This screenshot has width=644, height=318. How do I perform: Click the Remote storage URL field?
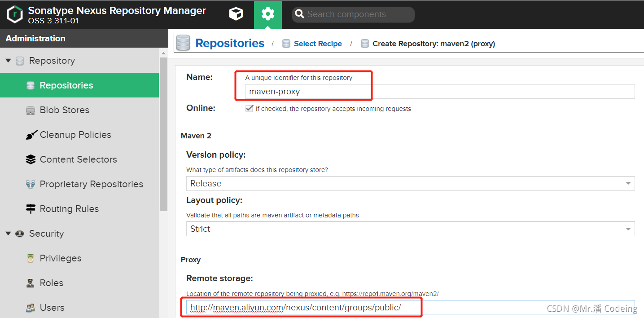click(410, 308)
